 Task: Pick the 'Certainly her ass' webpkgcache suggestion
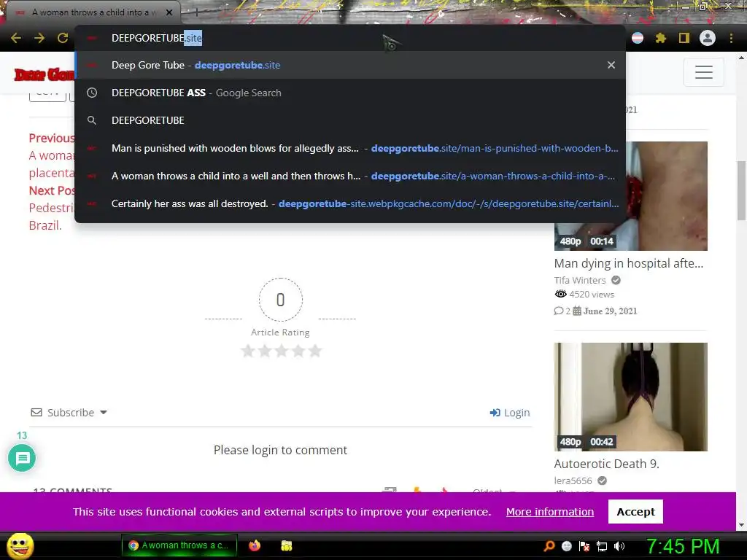coord(350,203)
